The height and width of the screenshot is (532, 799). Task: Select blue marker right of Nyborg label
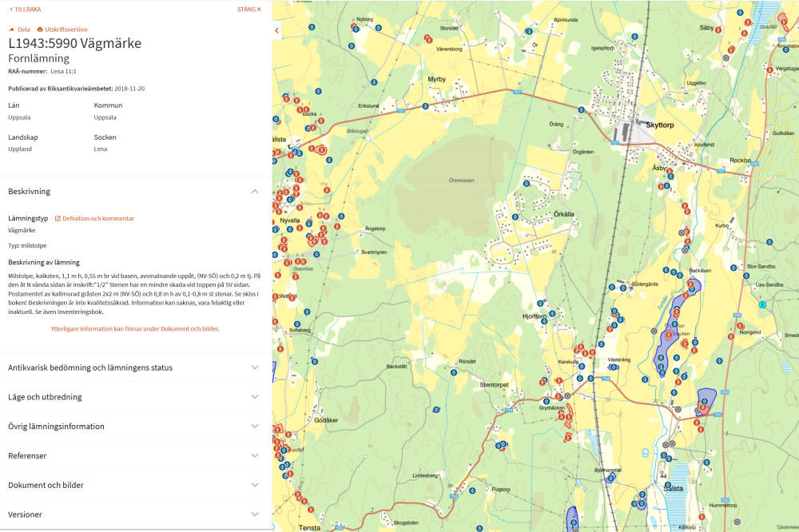(x=379, y=28)
